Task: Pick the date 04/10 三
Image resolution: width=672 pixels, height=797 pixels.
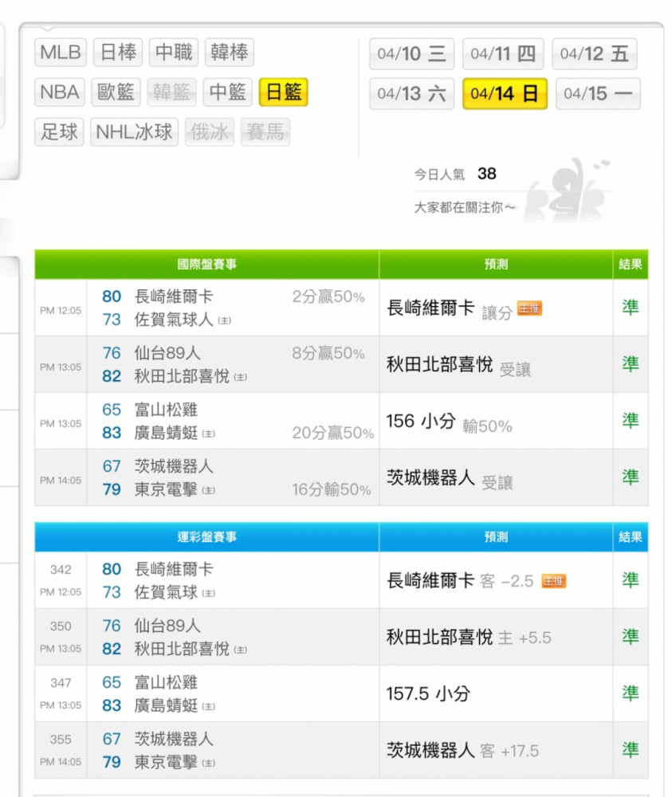Action: (x=412, y=54)
